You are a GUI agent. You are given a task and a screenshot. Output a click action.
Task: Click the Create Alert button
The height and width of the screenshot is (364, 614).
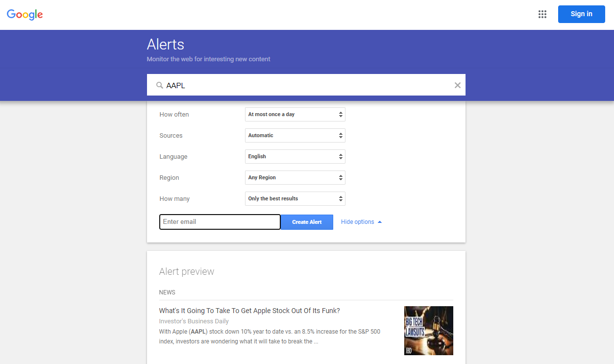coord(307,222)
